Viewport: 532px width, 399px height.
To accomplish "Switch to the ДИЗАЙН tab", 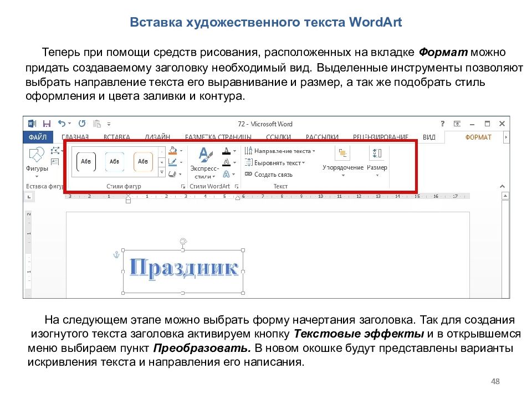I will click(x=157, y=137).
